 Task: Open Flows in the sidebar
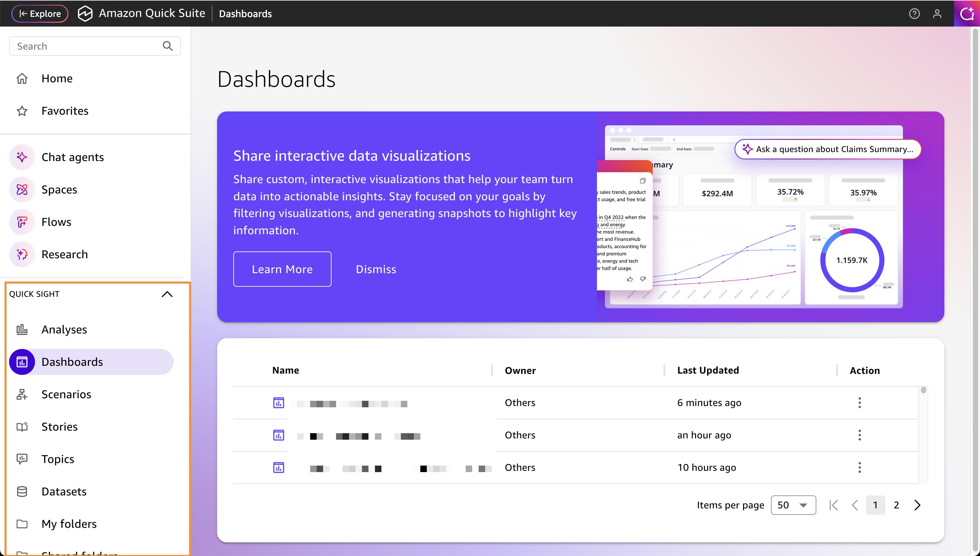click(x=56, y=222)
